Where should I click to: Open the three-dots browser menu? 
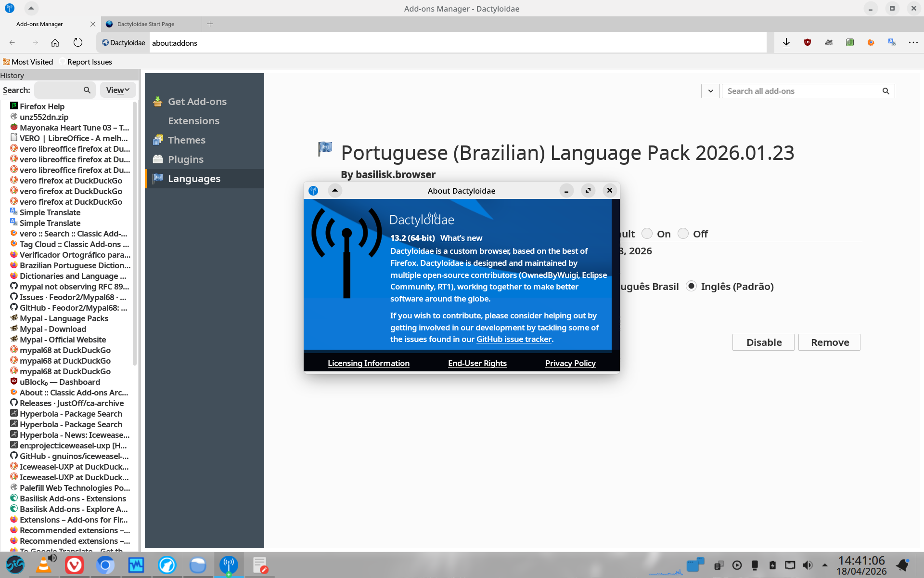point(913,43)
